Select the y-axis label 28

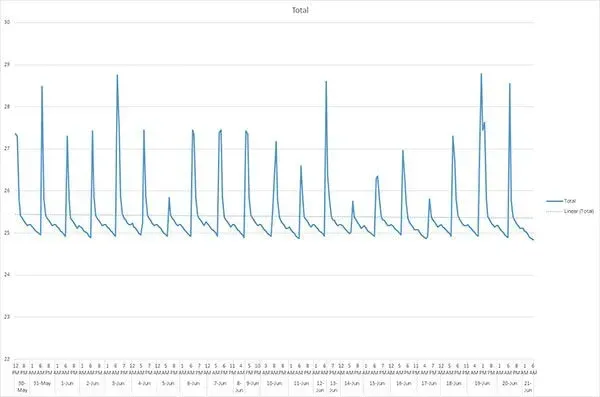click(x=7, y=106)
